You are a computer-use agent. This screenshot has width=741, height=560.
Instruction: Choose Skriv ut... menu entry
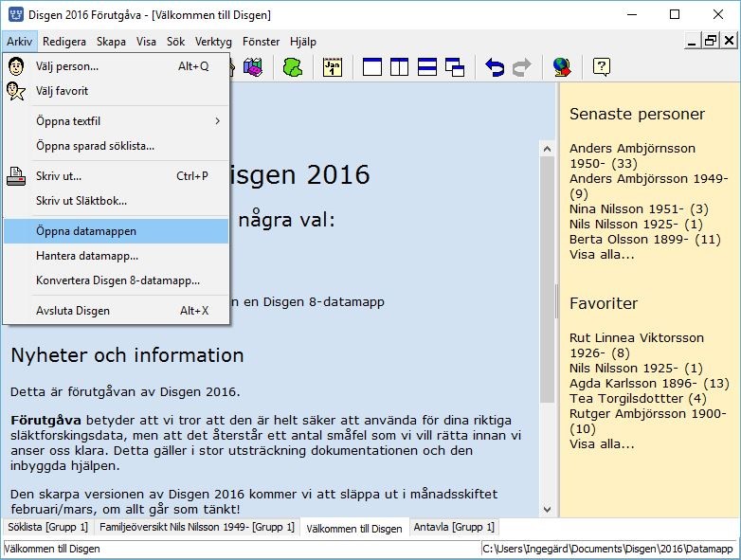pos(117,176)
